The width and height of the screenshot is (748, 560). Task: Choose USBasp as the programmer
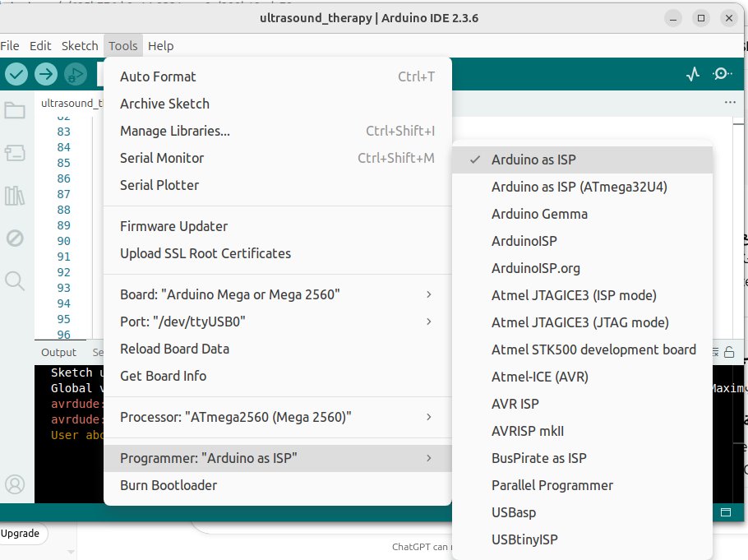coord(514,512)
